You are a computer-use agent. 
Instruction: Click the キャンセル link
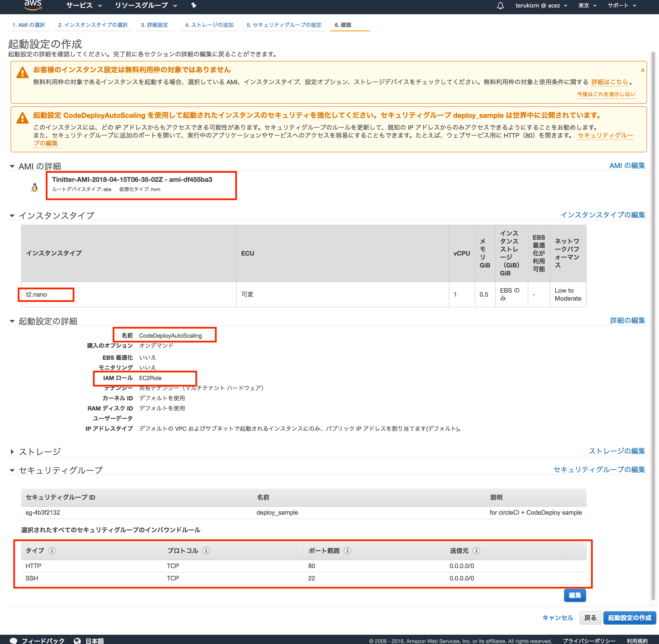click(x=557, y=618)
